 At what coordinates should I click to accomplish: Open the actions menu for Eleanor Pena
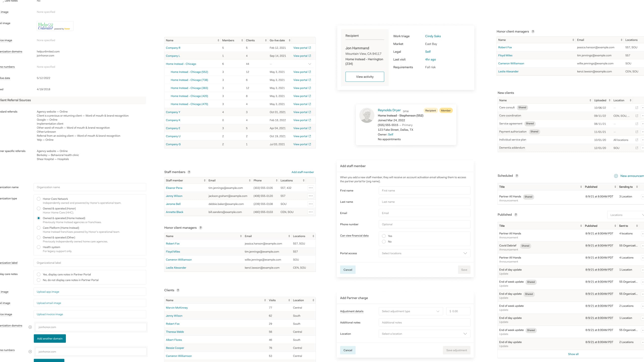(x=311, y=188)
